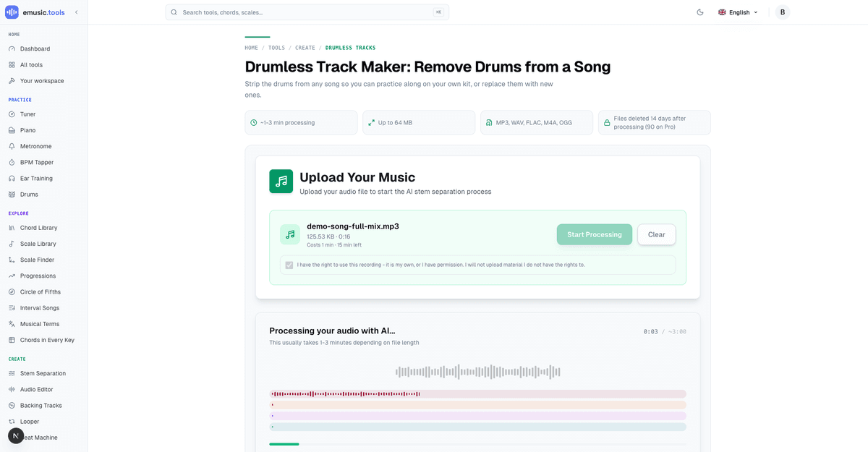Click the Metronome bell icon
The height and width of the screenshot is (452, 868).
[12, 146]
